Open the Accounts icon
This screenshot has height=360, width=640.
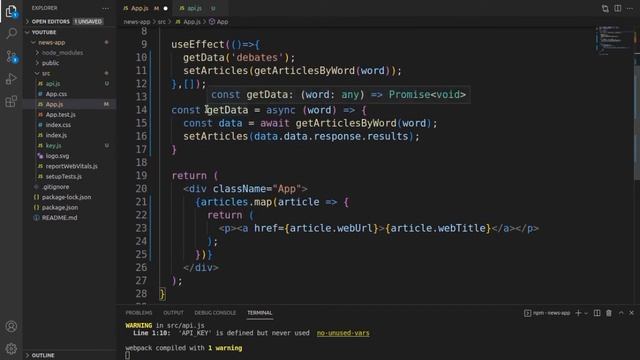tap(11, 327)
